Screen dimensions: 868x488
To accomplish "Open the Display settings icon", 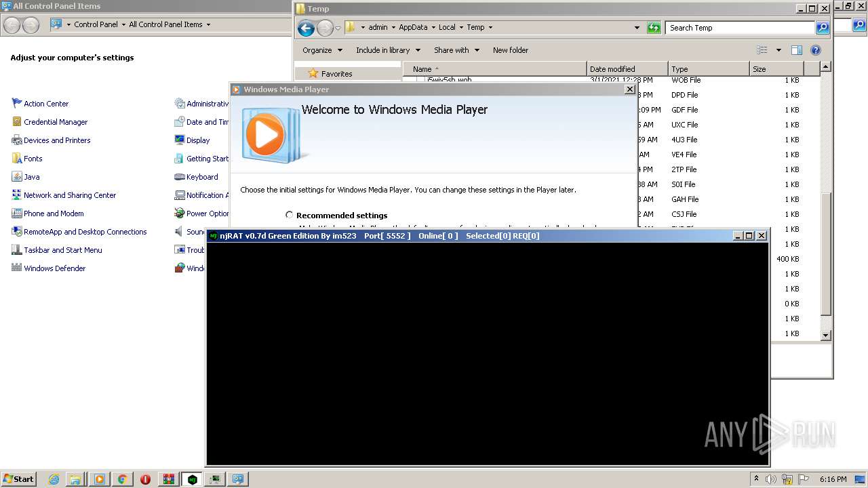I will [180, 140].
